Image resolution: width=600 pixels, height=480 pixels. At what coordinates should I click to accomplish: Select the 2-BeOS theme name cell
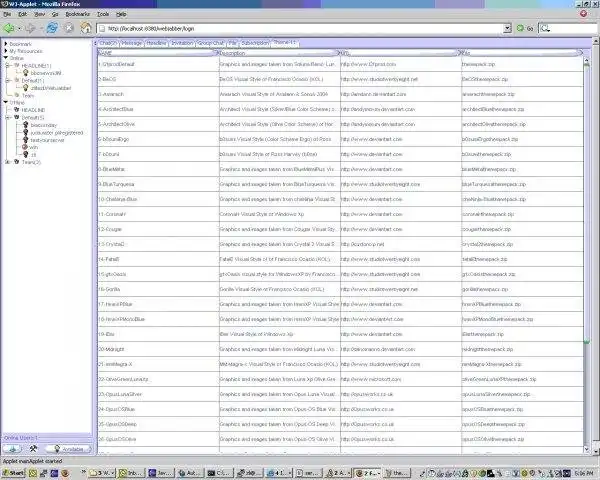tap(158, 79)
